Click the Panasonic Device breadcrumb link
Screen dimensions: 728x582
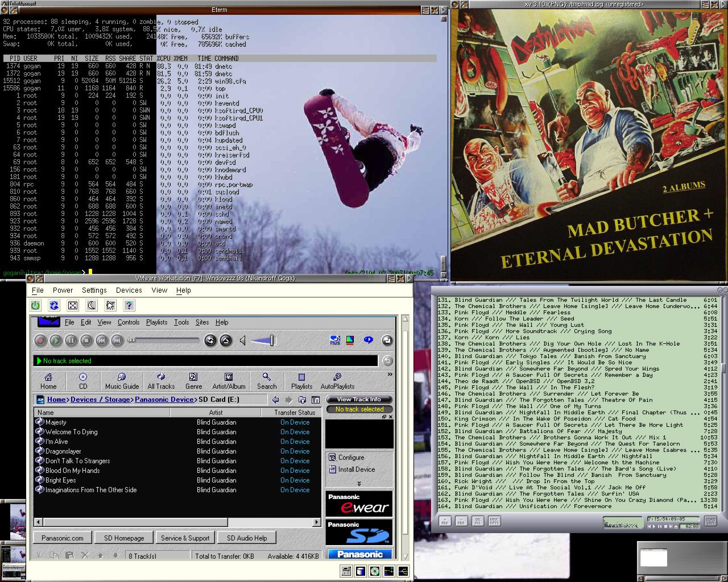(164, 400)
